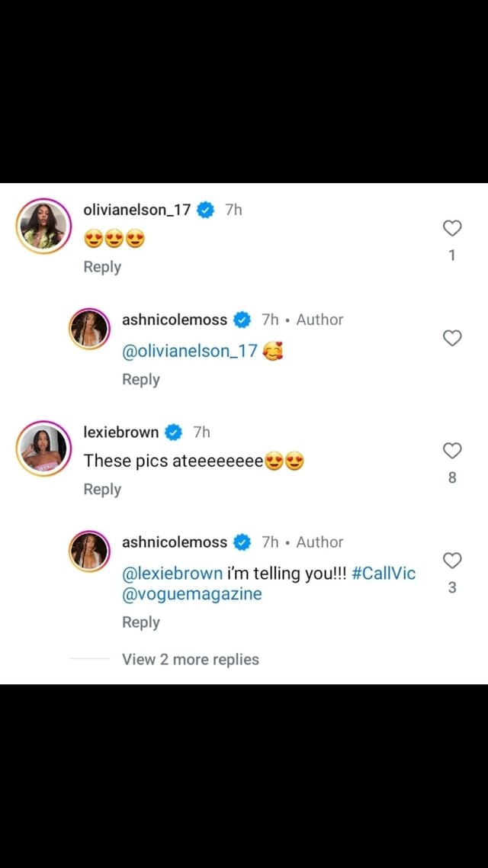This screenshot has height=868, width=488.
Task: Reply to ashnicolemoss's heart-face emoji reply
Action: pyautogui.click(x=141, y=380)
